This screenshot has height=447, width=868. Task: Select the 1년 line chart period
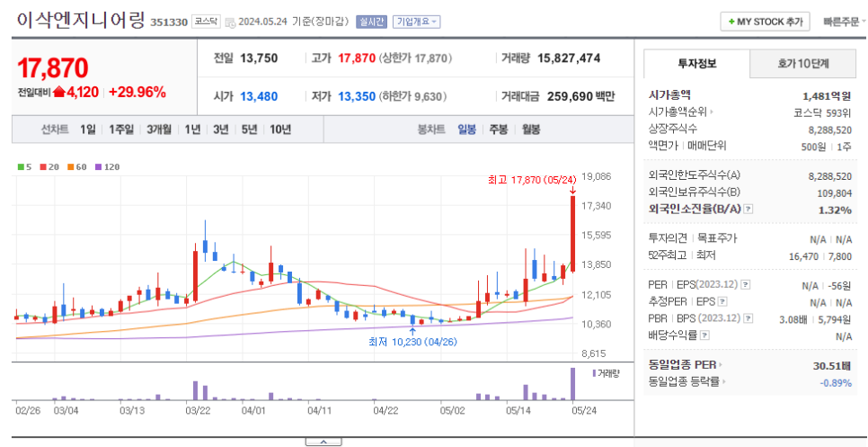click(192, 130)
